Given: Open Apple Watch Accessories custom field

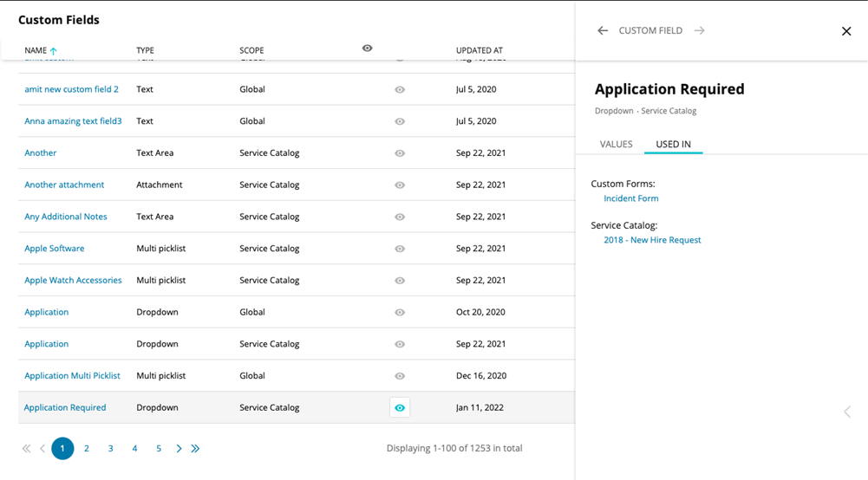Looking at the screenshot, I should 73,281.
